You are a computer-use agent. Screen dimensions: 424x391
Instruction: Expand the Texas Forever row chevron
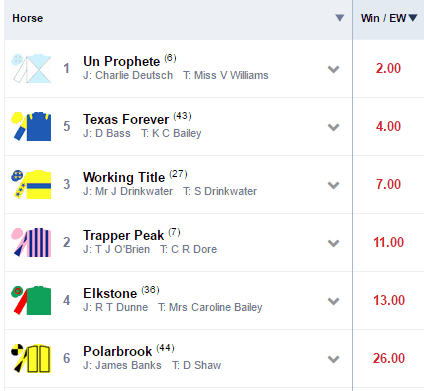tap(333, 127)
